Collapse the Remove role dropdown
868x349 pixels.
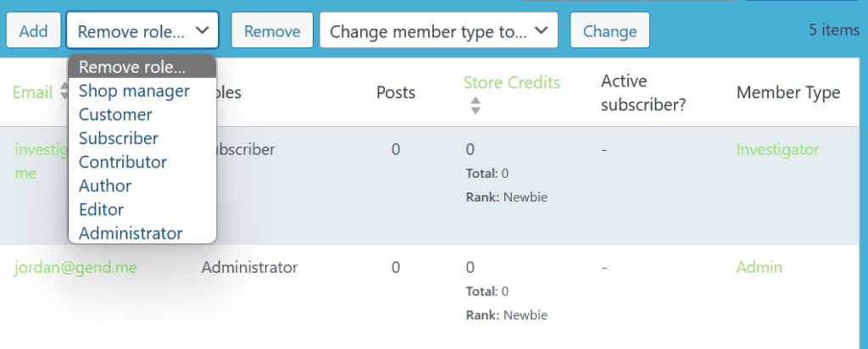(142, 30)
